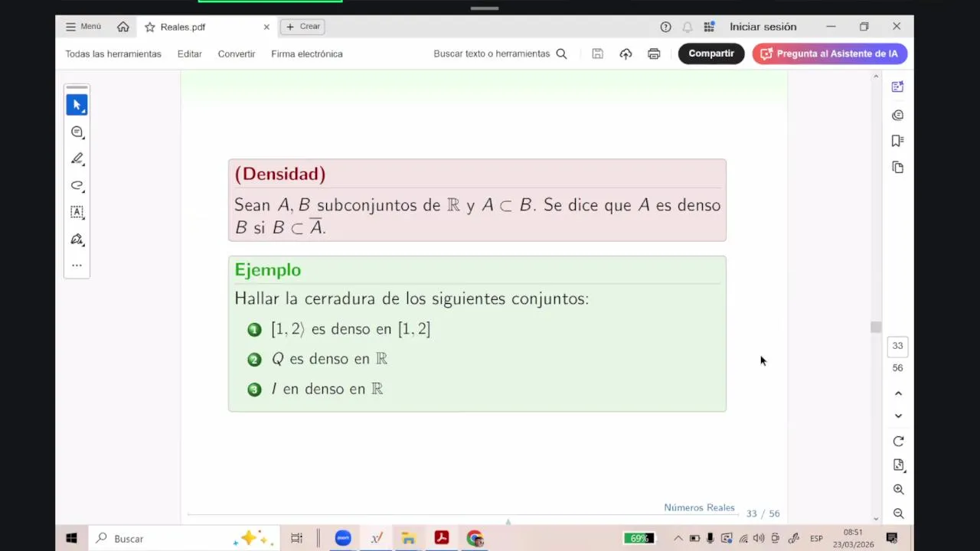Click the save diskette icon

coord(598,54)
